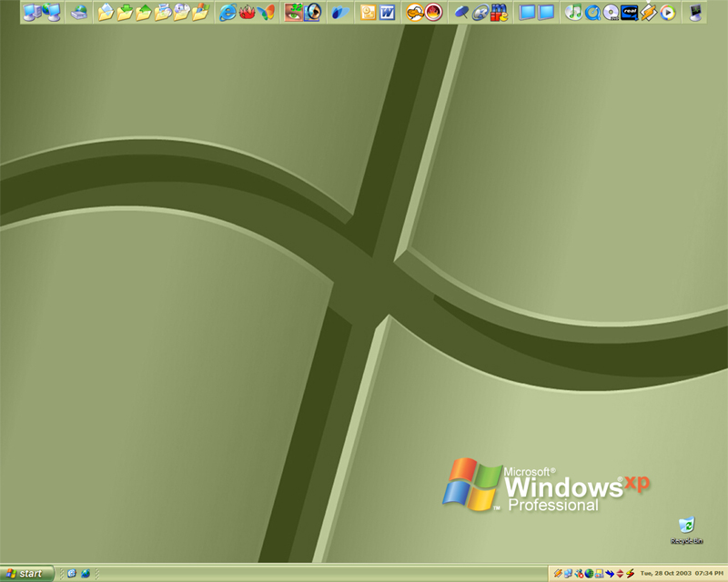Open the orange circular bird icon

click(x=415, y=12)
